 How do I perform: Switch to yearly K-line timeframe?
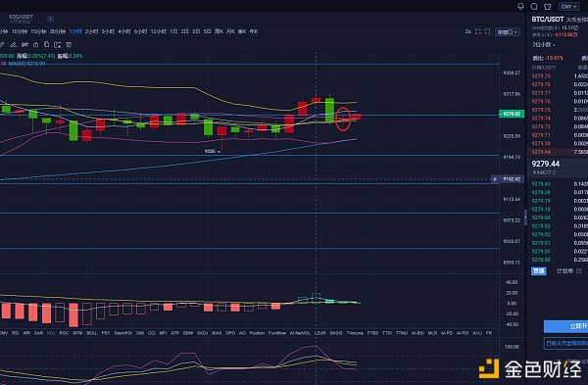point(254,31)
